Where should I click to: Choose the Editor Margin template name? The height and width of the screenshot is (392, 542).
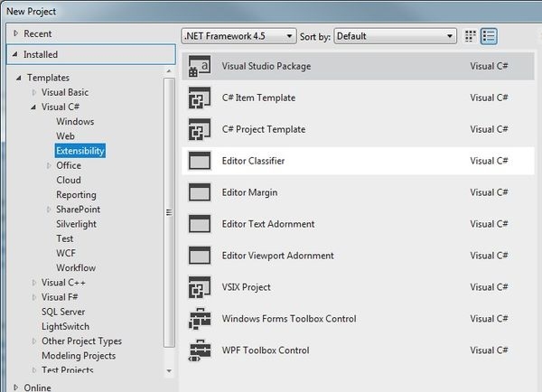pos(249,192)
